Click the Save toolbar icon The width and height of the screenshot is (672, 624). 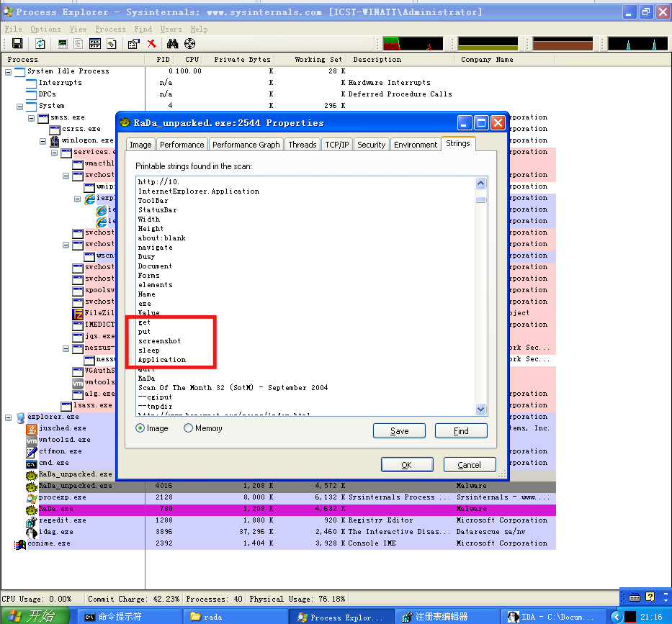pos(17,44)
